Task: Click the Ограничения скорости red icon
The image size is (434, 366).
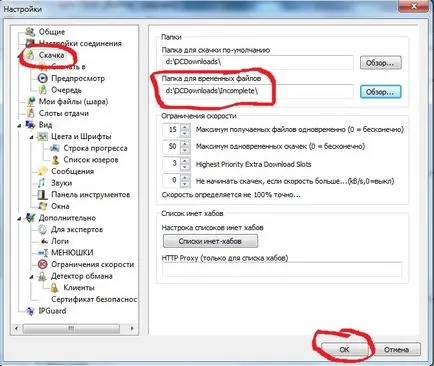Action: [43, 264]
